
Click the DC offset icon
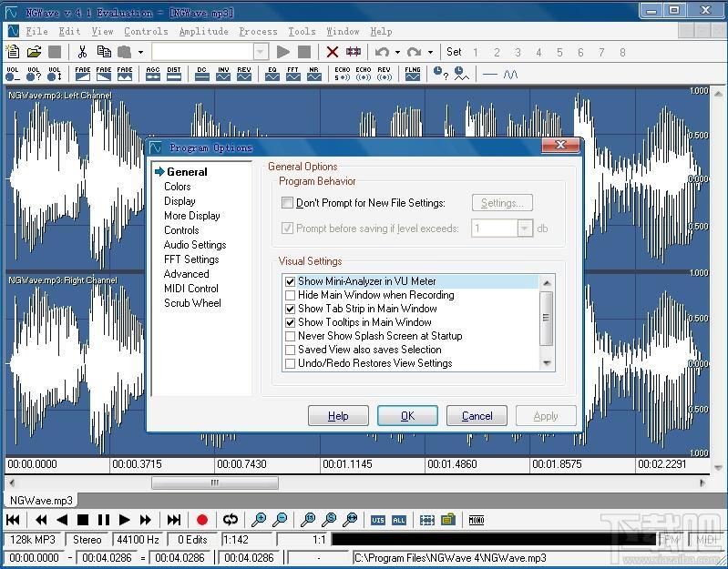[201, 74]
